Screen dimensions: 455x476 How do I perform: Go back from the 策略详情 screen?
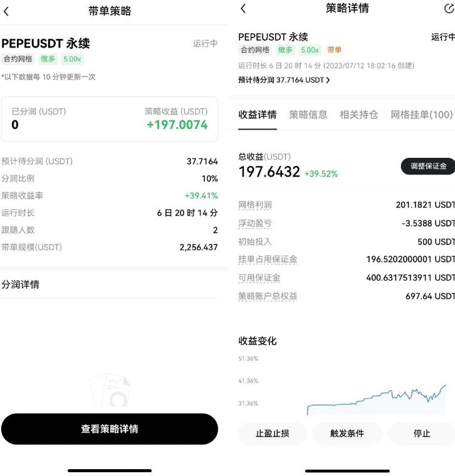tap(243, 9)
